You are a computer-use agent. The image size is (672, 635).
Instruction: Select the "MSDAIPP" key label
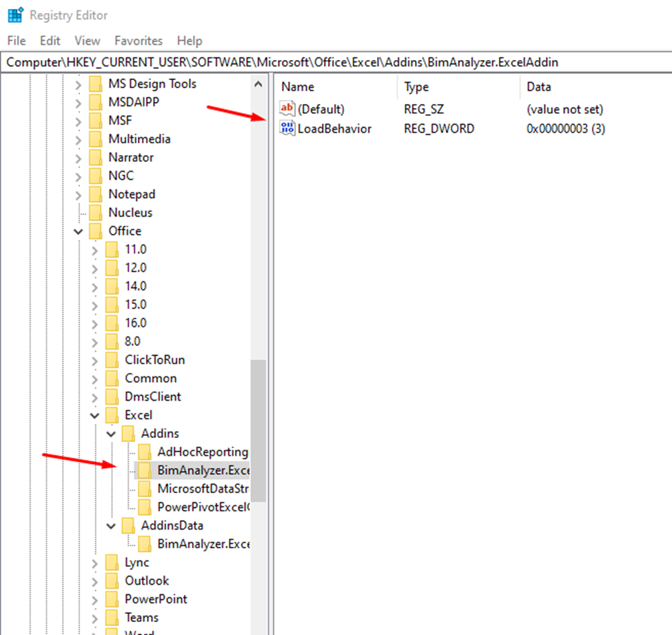point(134,103)
